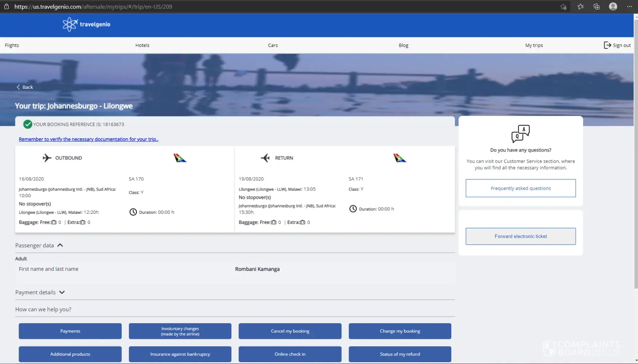The width and height of the screenshot is (638, 364).
Task: Open browser settings ellipsis menu
Action: pos(629,7)
